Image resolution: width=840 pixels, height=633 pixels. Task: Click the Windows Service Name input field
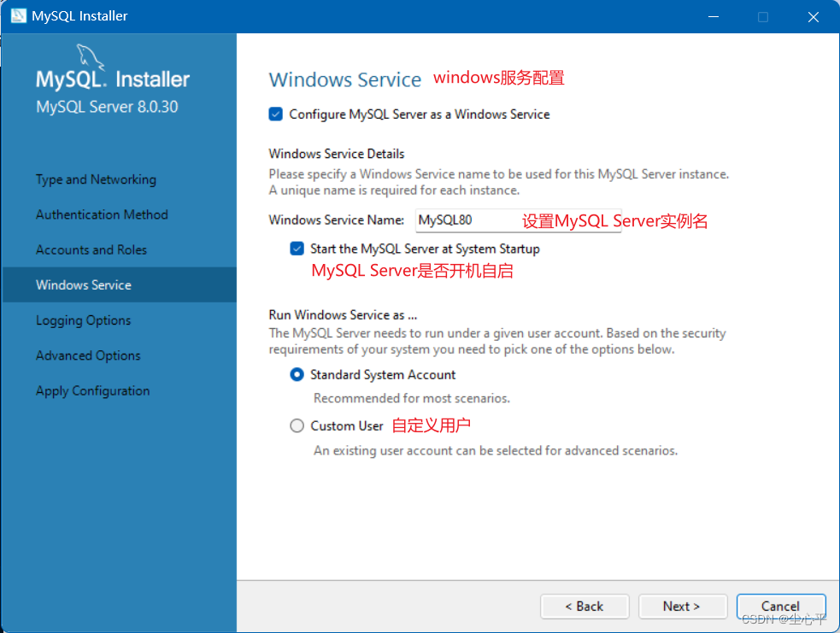click(x=518, y=220)
